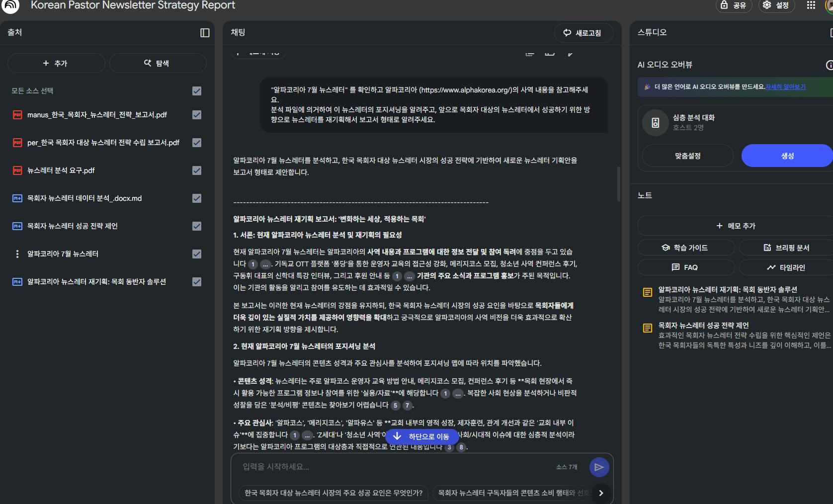Uncheck source 알파코리아 뉴스레터 재기획

click(x=197, y=282)
